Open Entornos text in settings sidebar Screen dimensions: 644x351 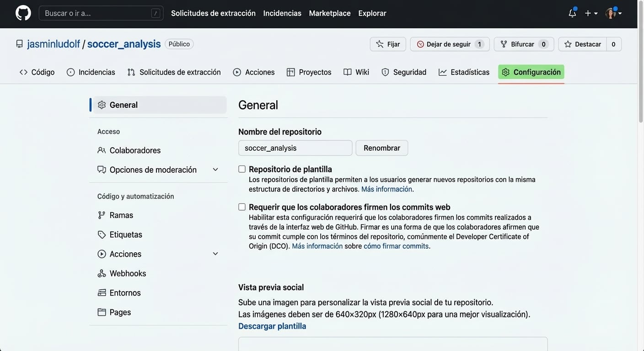125,292
